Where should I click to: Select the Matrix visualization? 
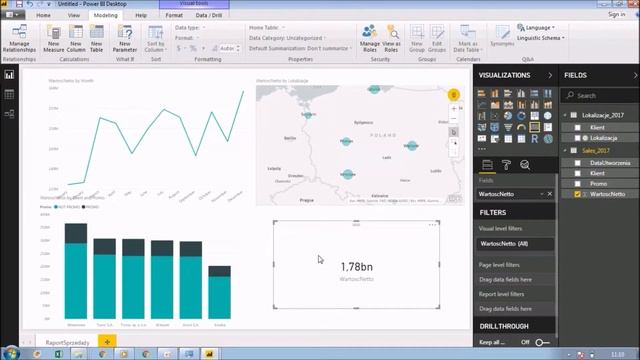coord(521,139)
